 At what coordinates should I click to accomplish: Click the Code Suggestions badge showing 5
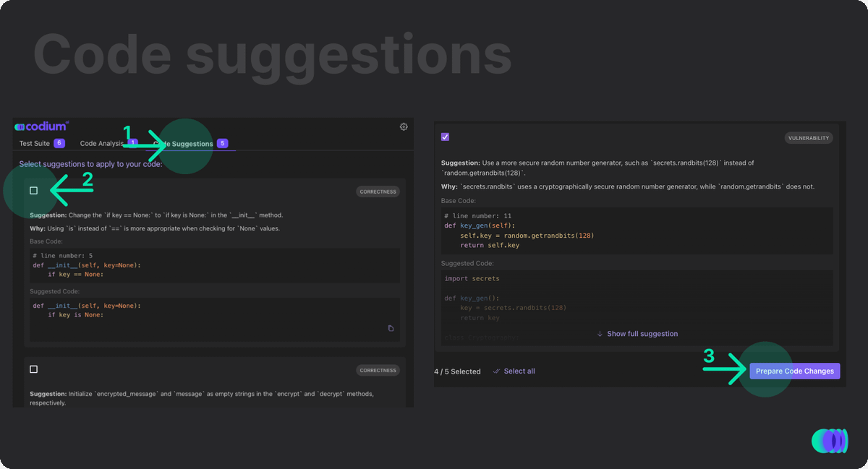pyautogui.click(x=222, y=143)
